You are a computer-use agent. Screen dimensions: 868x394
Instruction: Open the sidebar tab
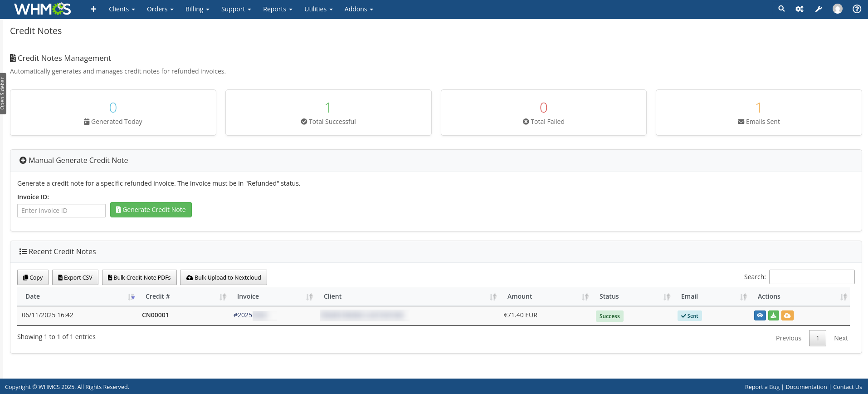3,94
